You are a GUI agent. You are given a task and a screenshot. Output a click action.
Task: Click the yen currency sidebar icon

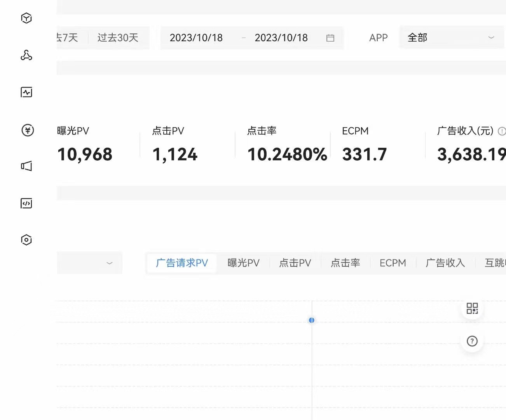click(27, 130)
